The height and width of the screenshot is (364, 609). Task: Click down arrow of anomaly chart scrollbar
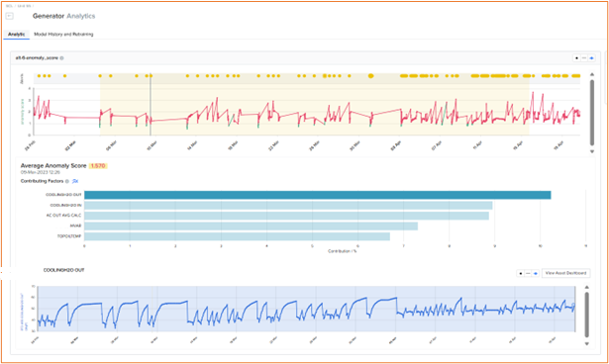[x=592, y=151]
